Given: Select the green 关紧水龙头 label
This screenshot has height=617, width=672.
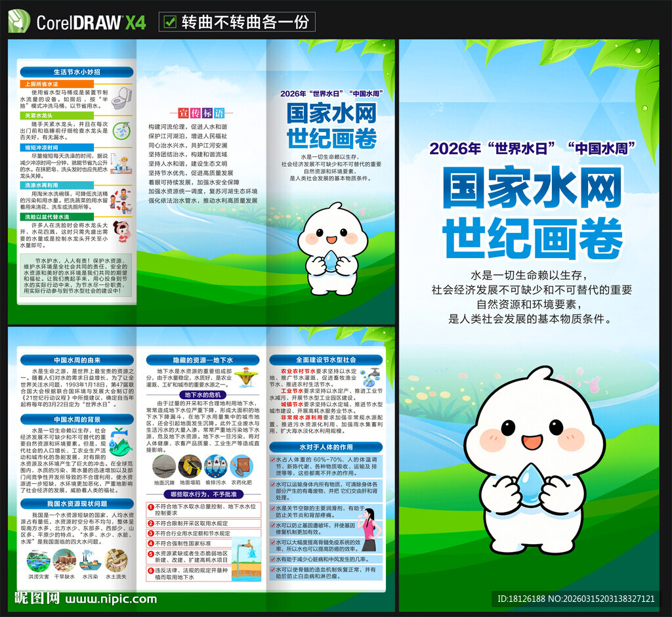Looking at the screenshot, I should (56, 116).
